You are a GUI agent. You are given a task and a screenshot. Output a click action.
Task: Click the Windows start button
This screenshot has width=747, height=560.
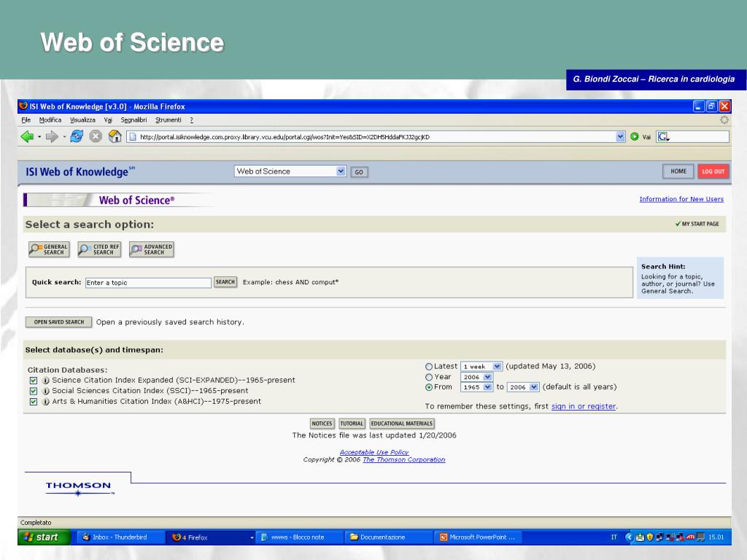pos(43,537)
